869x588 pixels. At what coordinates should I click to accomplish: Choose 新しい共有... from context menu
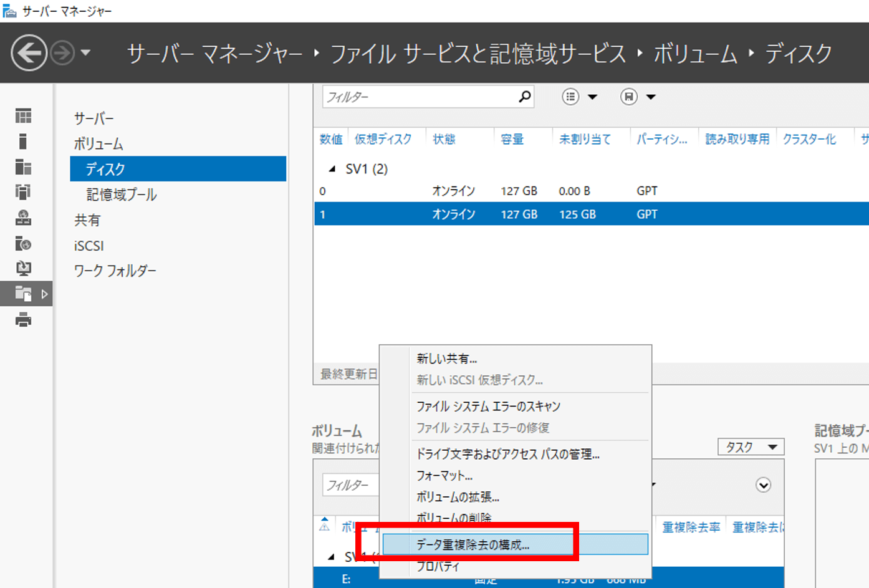(x=447, y=359)
